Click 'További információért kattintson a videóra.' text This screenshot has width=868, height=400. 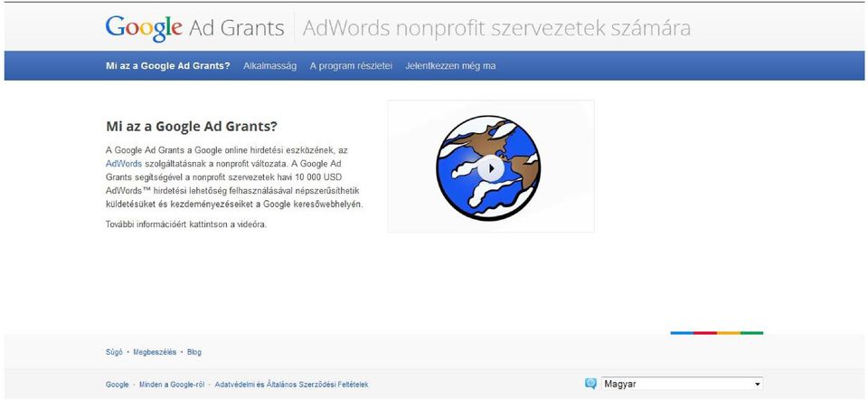[186, 225]
